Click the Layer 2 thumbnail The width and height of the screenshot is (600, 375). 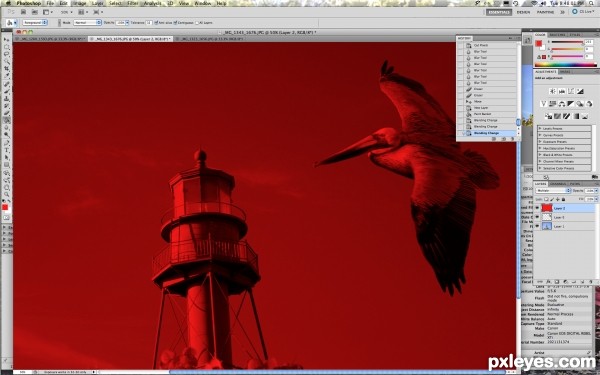(547, 208)
